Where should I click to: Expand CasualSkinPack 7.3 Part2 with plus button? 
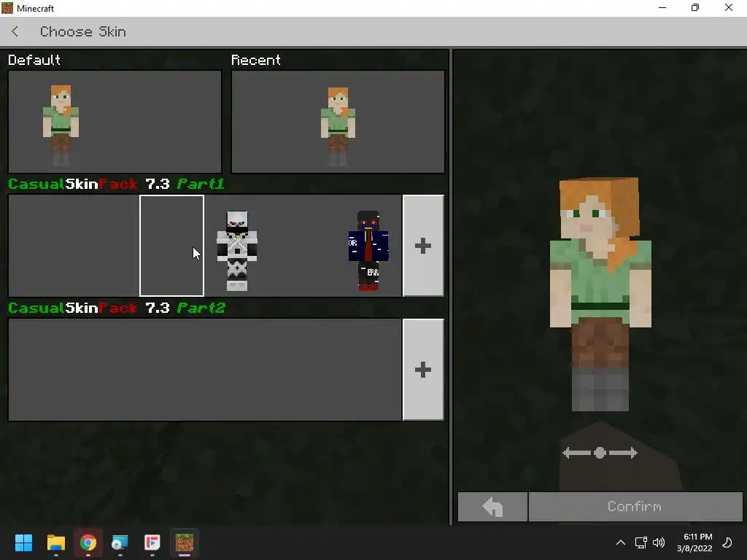423,370
